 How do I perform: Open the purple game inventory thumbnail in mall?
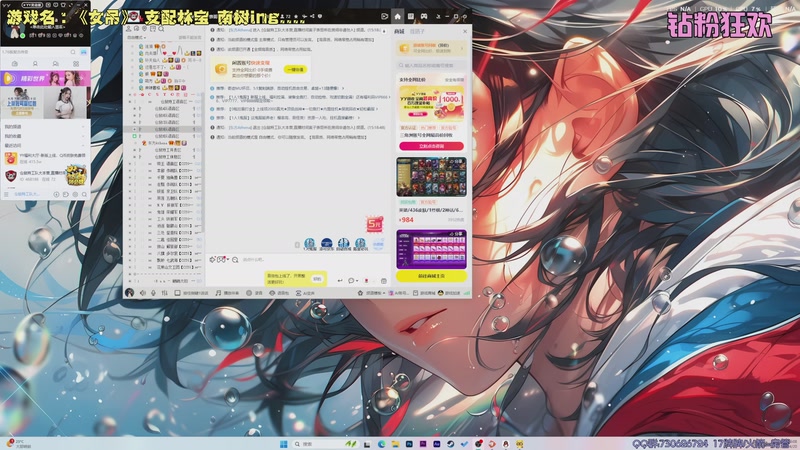[431, 249]
